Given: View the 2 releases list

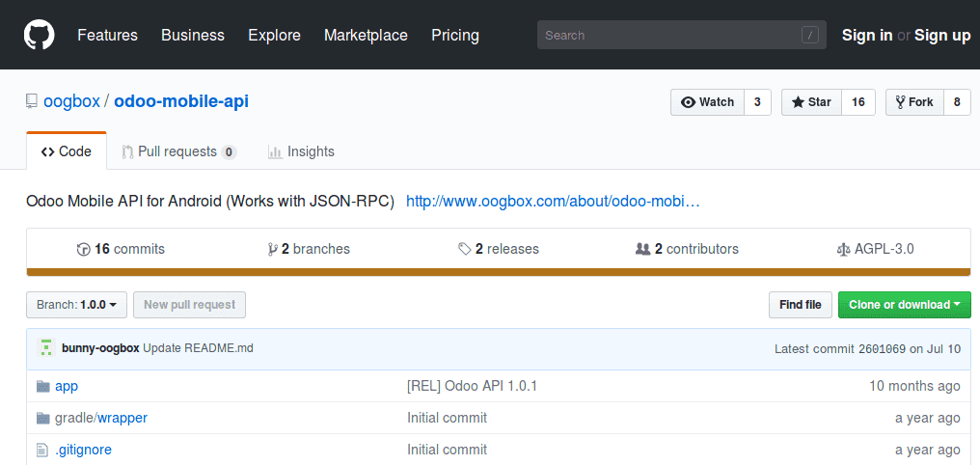Looking at the screenshot, I should click(498, 249).
